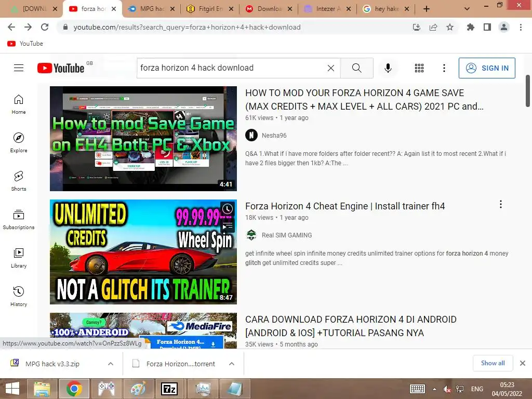Bookmark this page with the star icon
The image size is (532, 399).
[x=450, y=27]
